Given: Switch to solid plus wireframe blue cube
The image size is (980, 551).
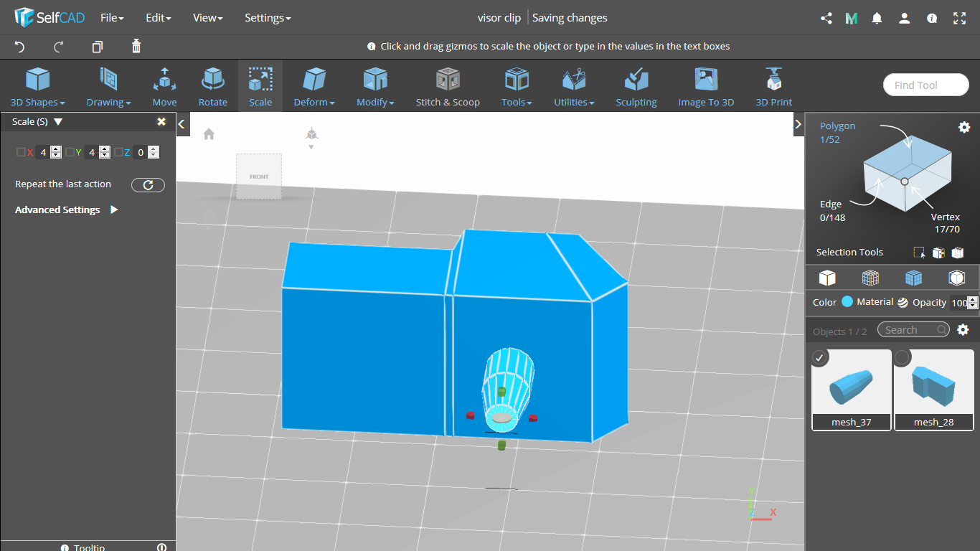Looking at the screenshot, I should pos(913,278).
